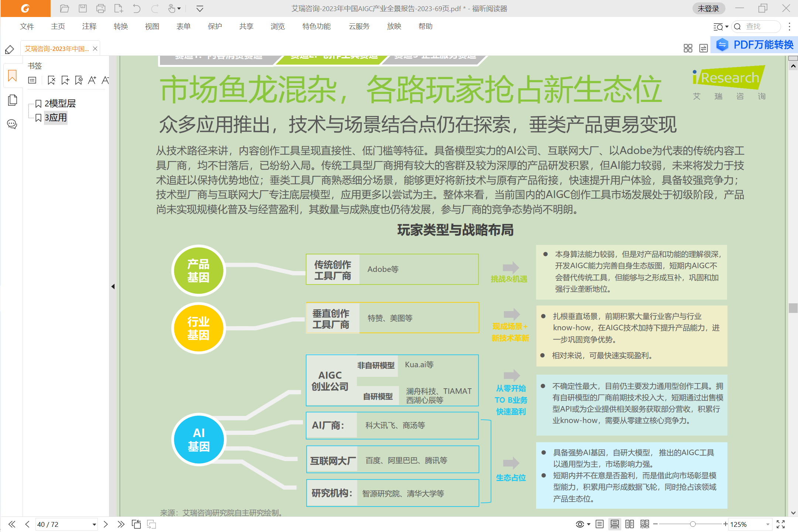Screen dimensions: 798x532
Task: Open the 视图 tab
Action: (152, 26)
